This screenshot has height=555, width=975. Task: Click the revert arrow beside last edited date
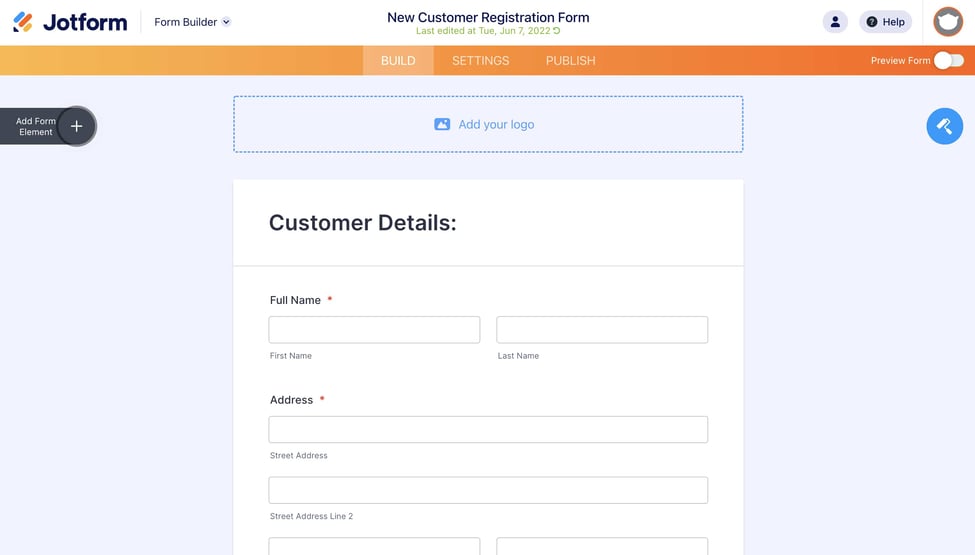[557, 31]
